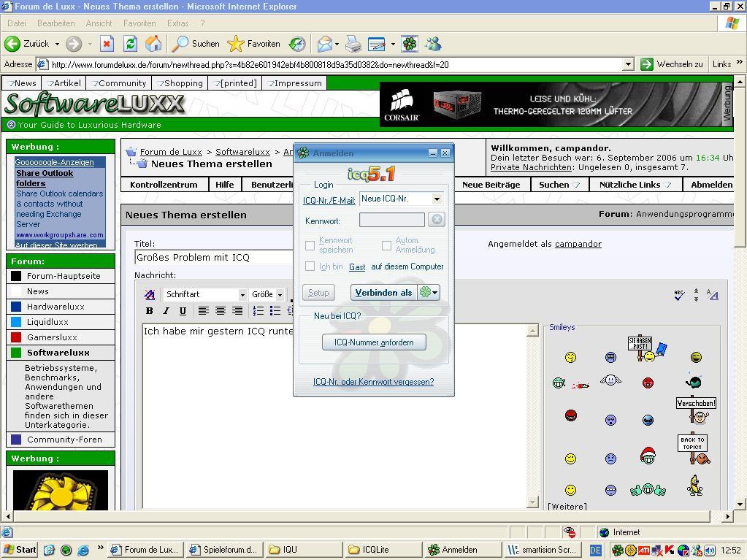Click the Messenger buddies toolbar icon
747x560 pixels.
[x=434, y=44]
